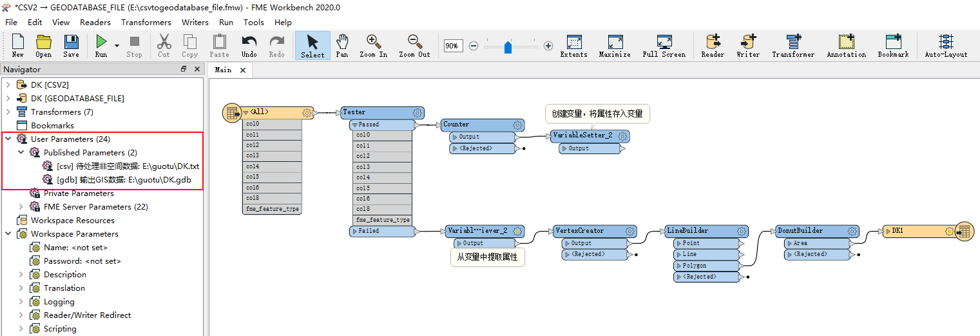Collapse the User Parameters (24) node
980x336 pixels.
8,139
